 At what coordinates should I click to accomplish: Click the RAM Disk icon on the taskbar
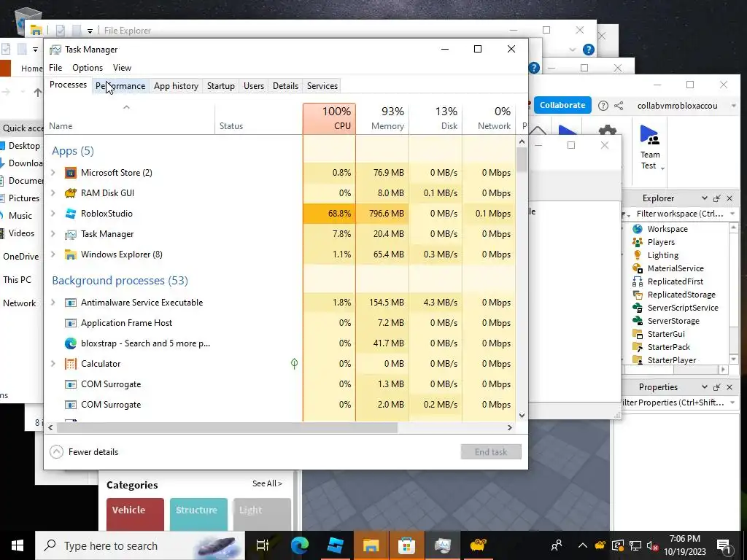[x=478, y=545]
